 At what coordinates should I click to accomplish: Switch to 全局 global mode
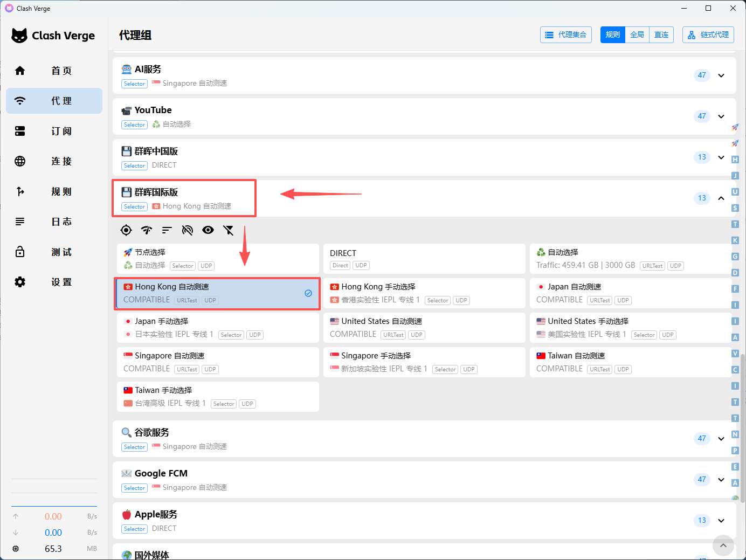point(637,35)
